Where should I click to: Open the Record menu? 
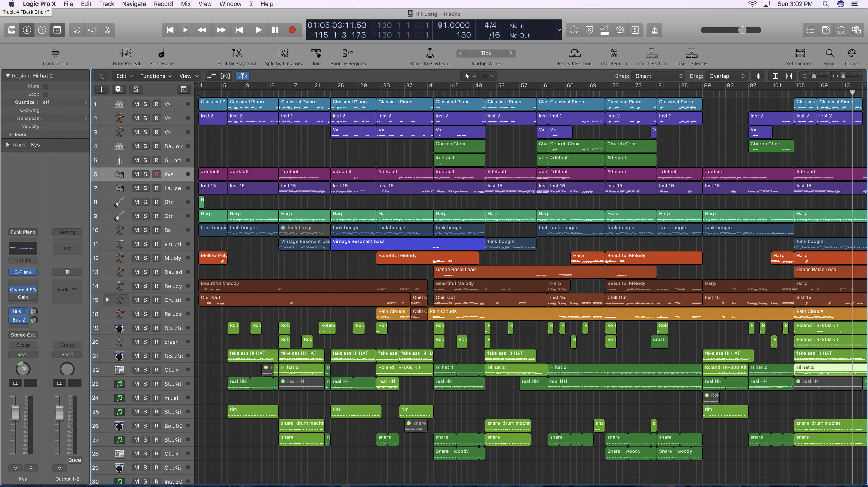pyautogui.click(x=163, y=4)
